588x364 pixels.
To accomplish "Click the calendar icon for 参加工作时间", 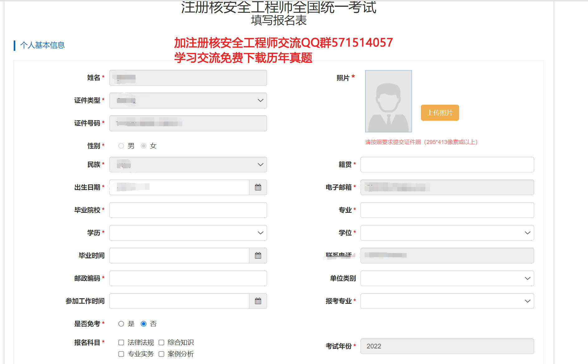I will (x=258, y=301).
